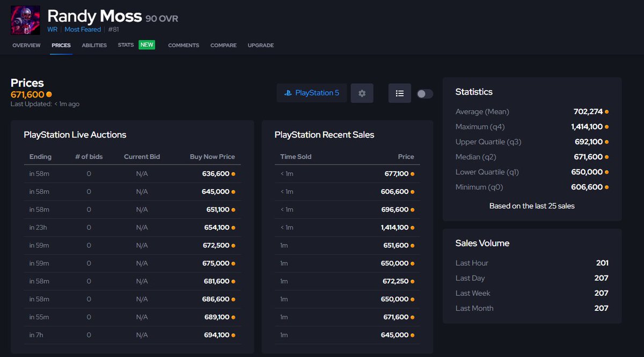This screenshot has width=644, height=357.
Task: Click the Maximum (q4) statistic label
Action: click(480, 127)
